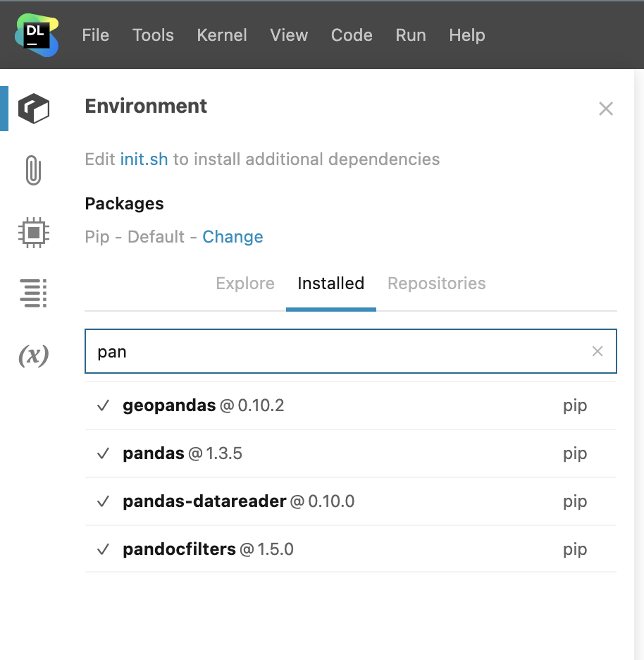This screenshot has height=660, width=644.
Task: Focus the package search input field
Action: [x=338, y=351]
